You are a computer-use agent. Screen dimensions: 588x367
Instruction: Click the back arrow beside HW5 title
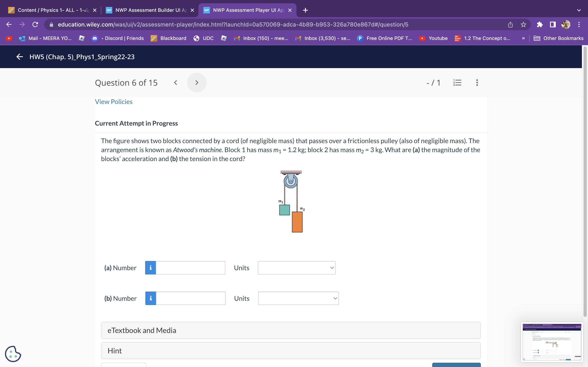tap(19, 57)
